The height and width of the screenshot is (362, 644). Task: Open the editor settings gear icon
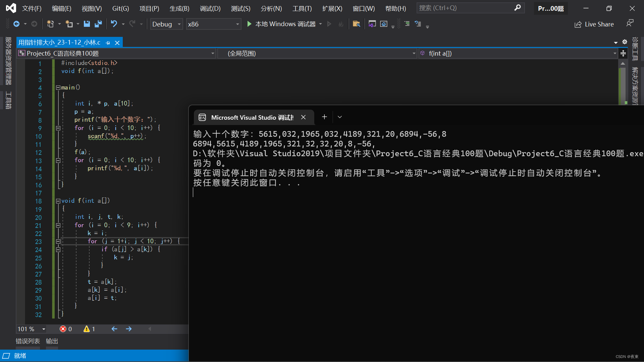pos(625,42)
